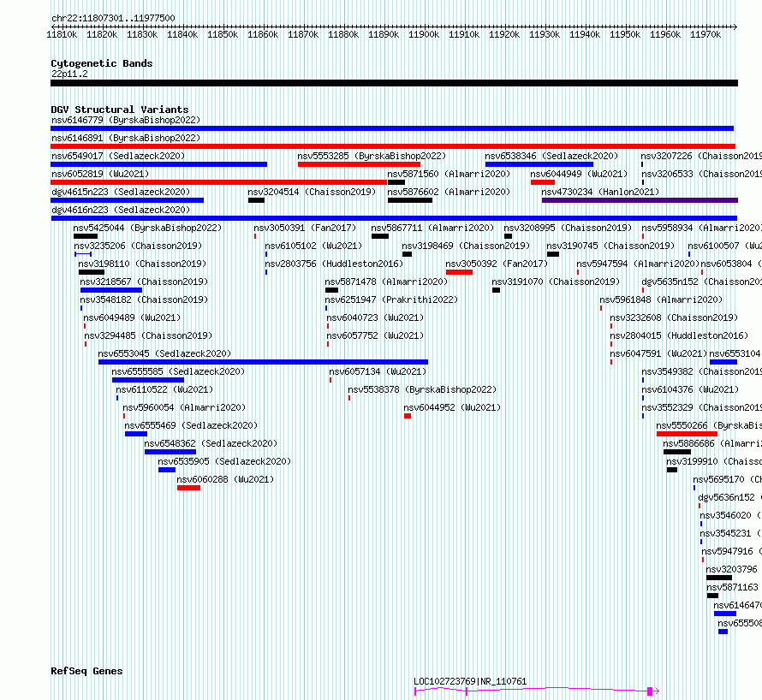Open nsv6044949 (Wu2021) variant label
Image resolution: width=762 pixels, height=700 pixels.
coord(579,174)
